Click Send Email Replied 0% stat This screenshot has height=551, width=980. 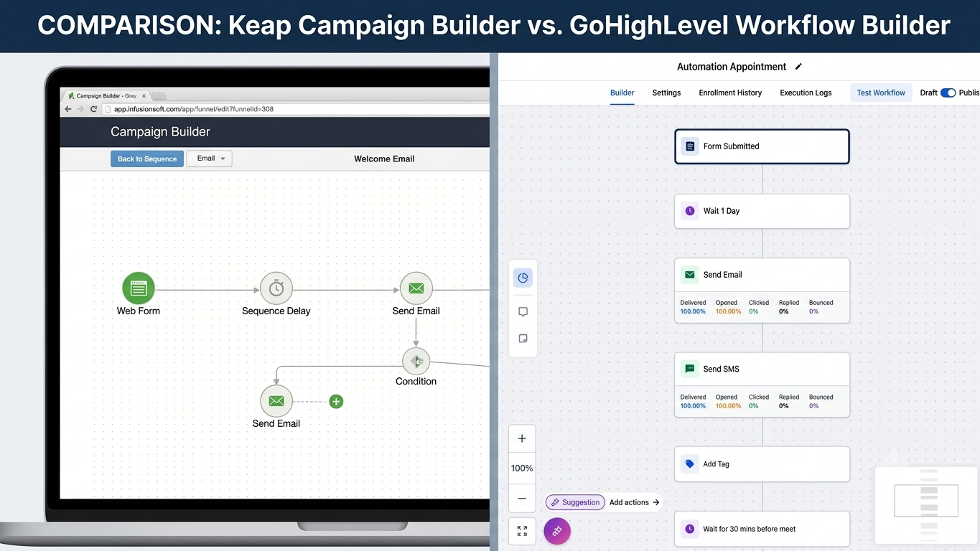point(789,307)
